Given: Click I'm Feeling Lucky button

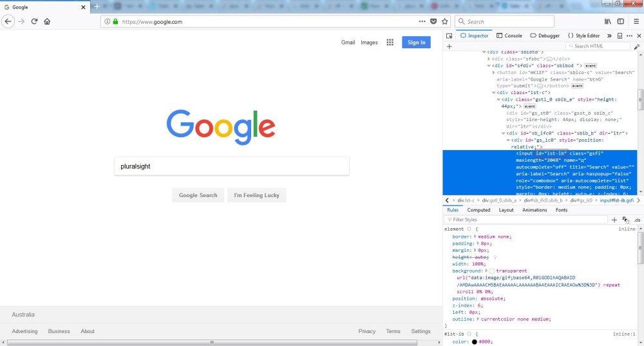Looking at the screenshot, I should (257, 195).
